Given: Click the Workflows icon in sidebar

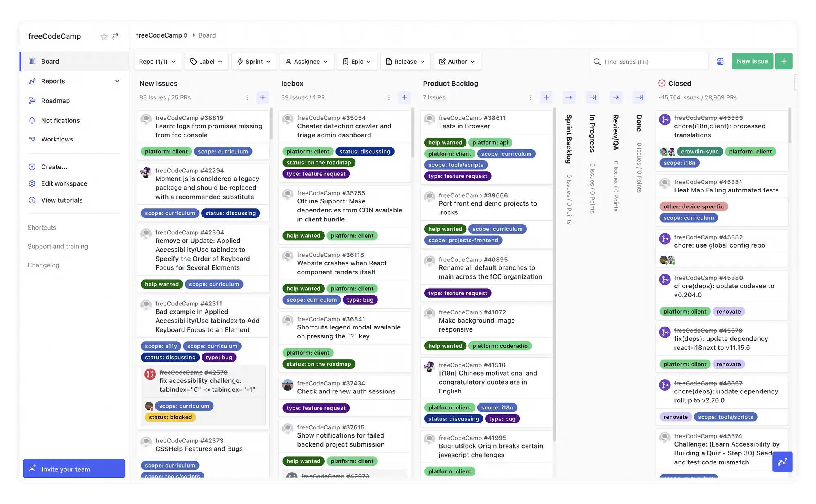Looking at the screenshot, I should (x=32, y=139).
